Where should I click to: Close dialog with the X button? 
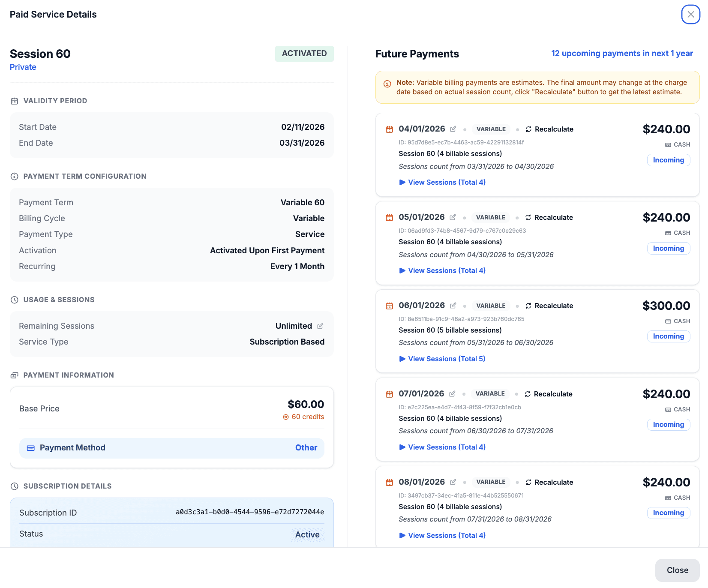(690, 15)
